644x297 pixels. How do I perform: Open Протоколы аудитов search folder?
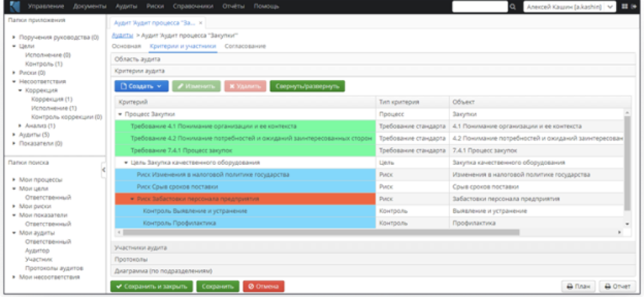point(55,268)
